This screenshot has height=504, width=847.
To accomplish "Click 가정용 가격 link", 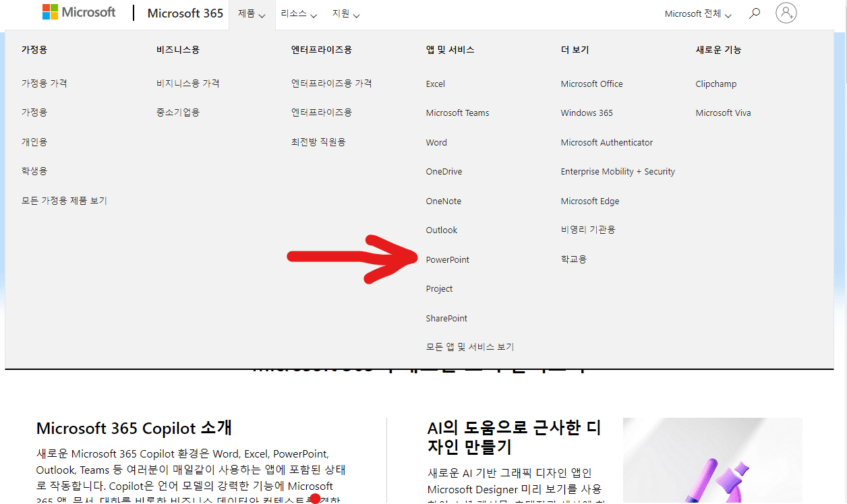I will [44, 83].
